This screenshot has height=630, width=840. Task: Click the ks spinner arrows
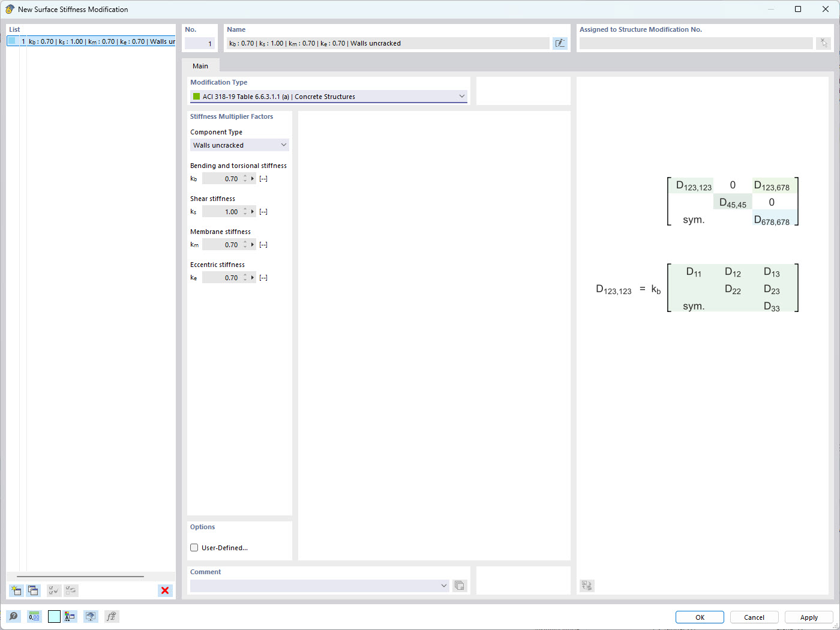(245, 212)
